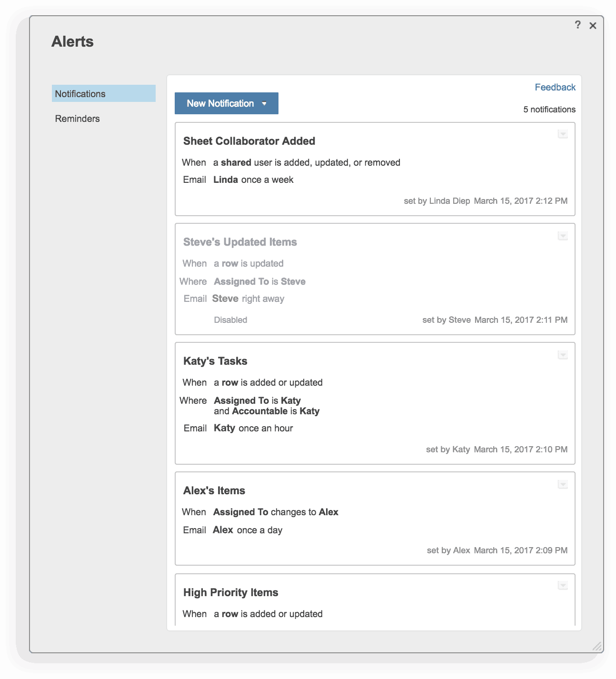Close the Alerts dialog

point(593,26)
